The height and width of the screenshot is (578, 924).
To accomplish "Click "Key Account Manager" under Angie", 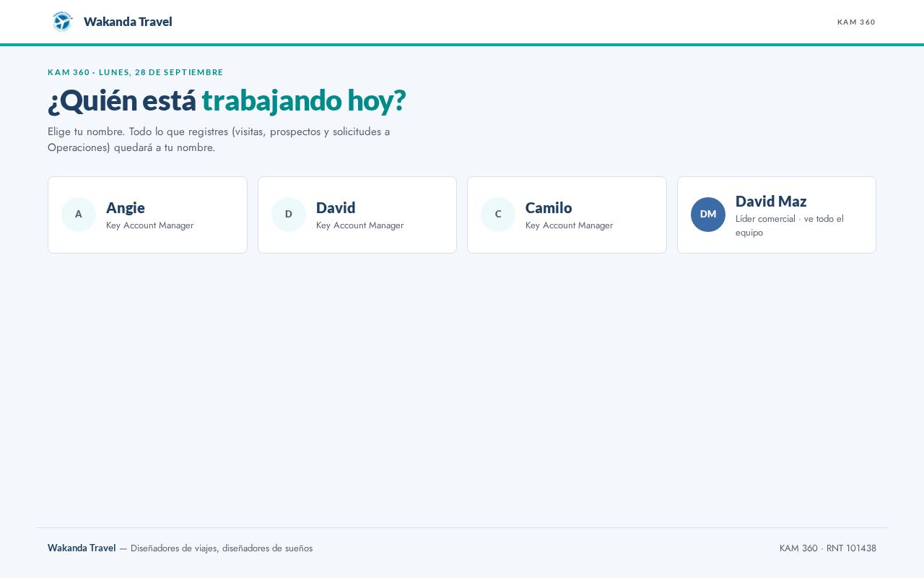I will [x=149, y=225].
